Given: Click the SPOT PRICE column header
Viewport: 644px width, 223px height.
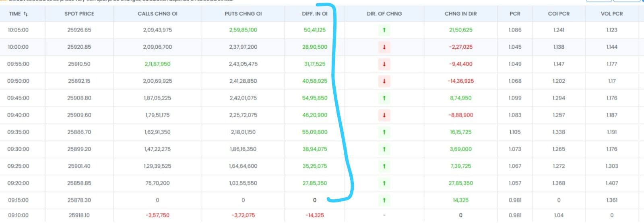Looking at the screenshot, I should point(79,14).
